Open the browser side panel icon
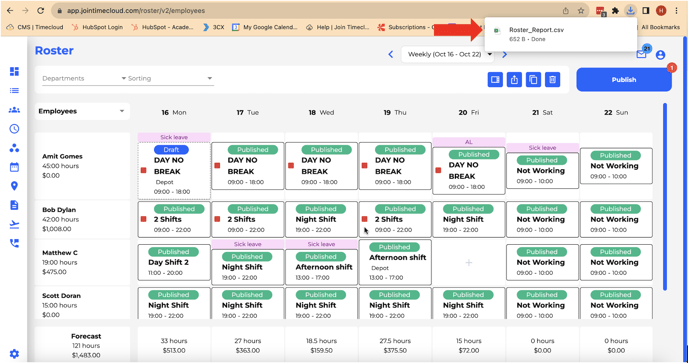The height and width of the screenshot is (363, 688). pyautogui.click(x=645, y=11)
